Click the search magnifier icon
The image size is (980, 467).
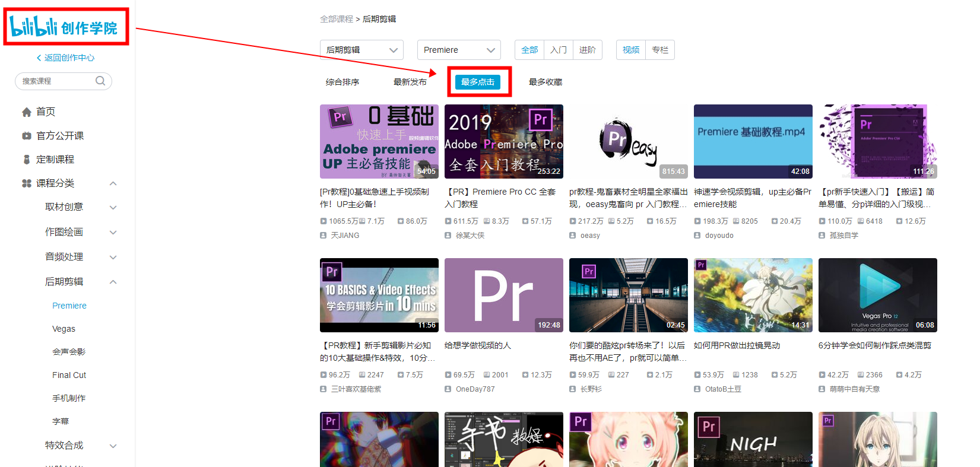click(100, 81)
